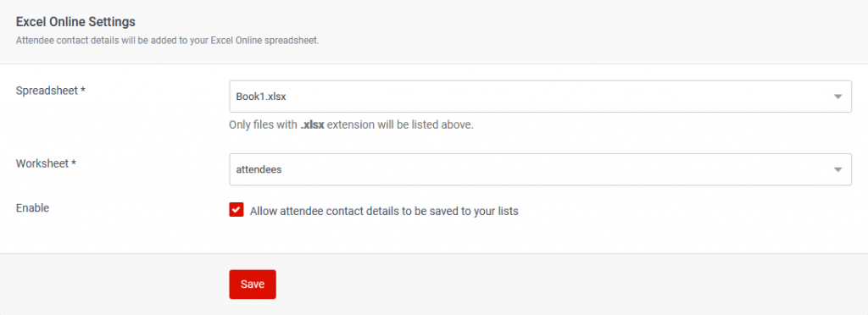Click the Enable field label
The height and width of the screenshot is (315, 868).
(33, 207)
